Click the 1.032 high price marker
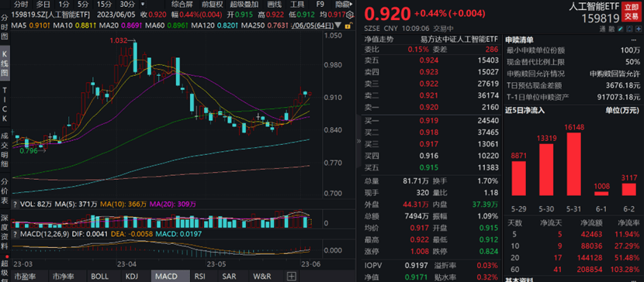The height and width of the screenshot is (282, 644). 118,40
